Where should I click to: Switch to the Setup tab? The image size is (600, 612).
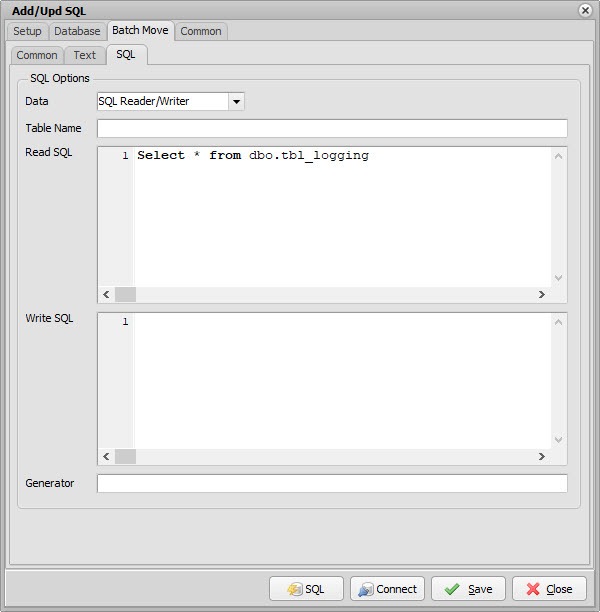pos(27,31)
